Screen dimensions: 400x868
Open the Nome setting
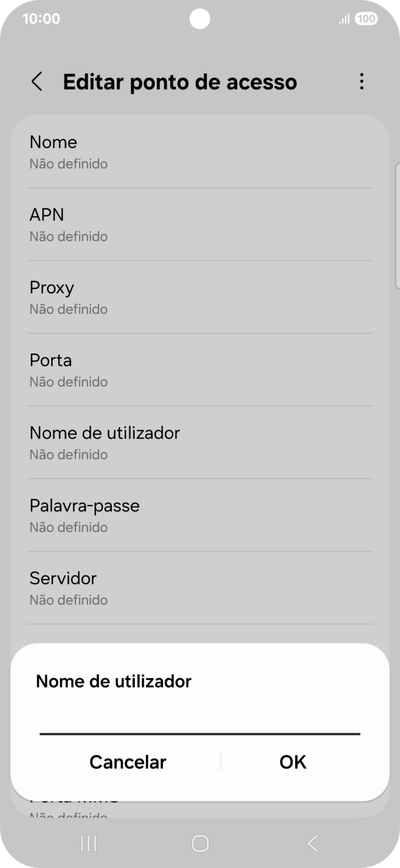[x=199, y=151]
